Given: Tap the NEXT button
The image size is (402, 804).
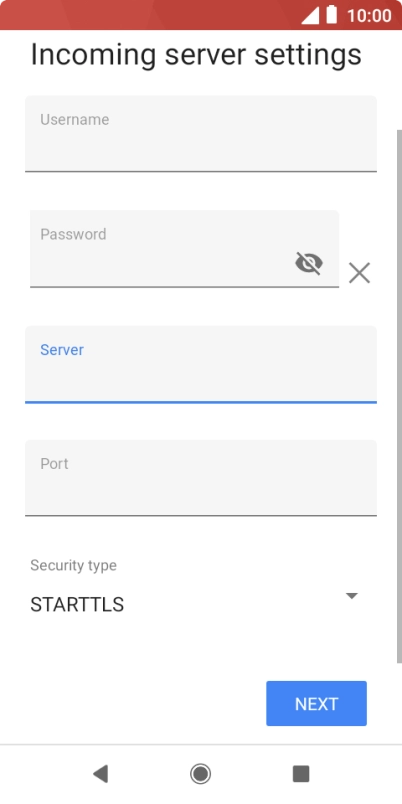Looking at the screenshot, I should (316, 704).
